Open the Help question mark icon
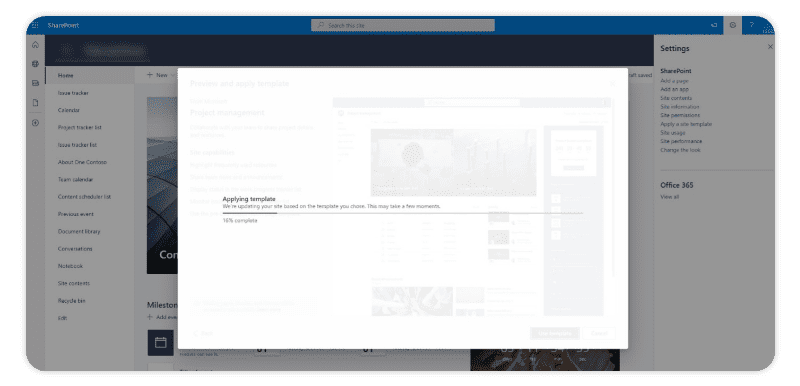This screenshot has width=800, height=386. click(752, 25)
